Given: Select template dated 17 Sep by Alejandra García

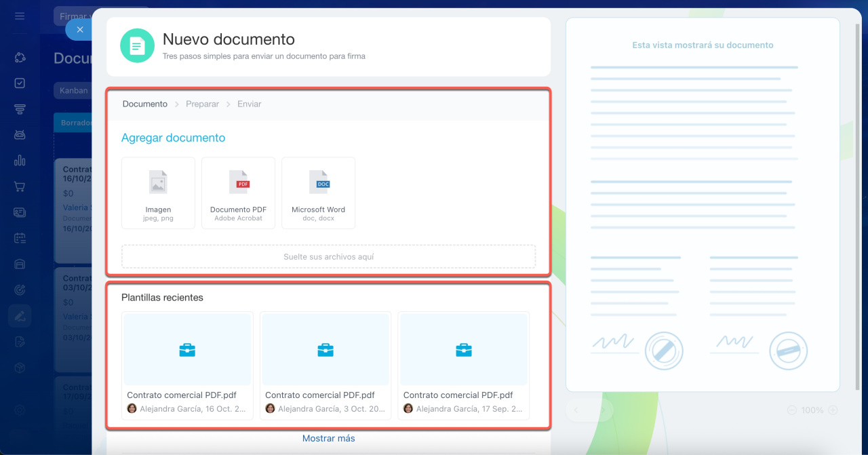Looking at the screenshot, I should [464, 366].
